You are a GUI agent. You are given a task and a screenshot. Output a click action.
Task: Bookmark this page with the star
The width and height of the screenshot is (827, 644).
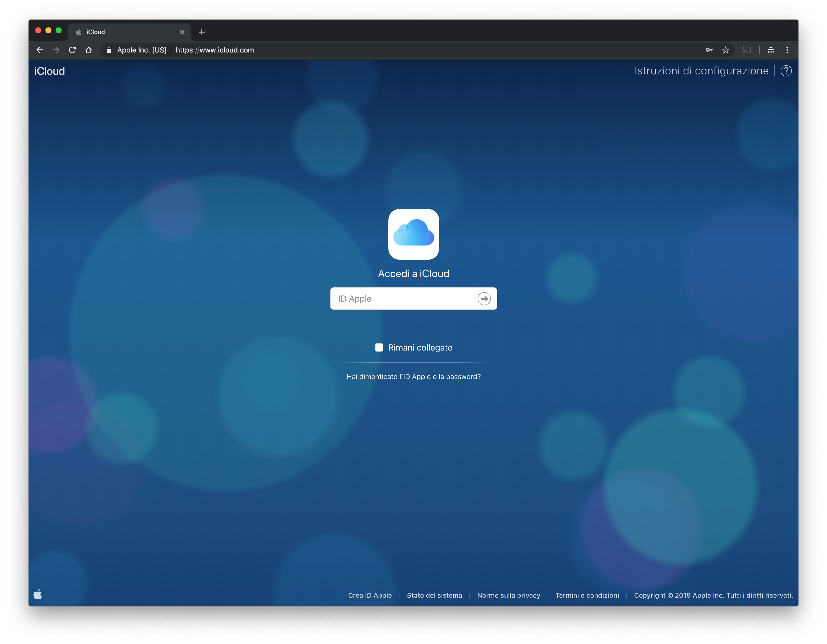pyautogui.click(x=726, y=50)
